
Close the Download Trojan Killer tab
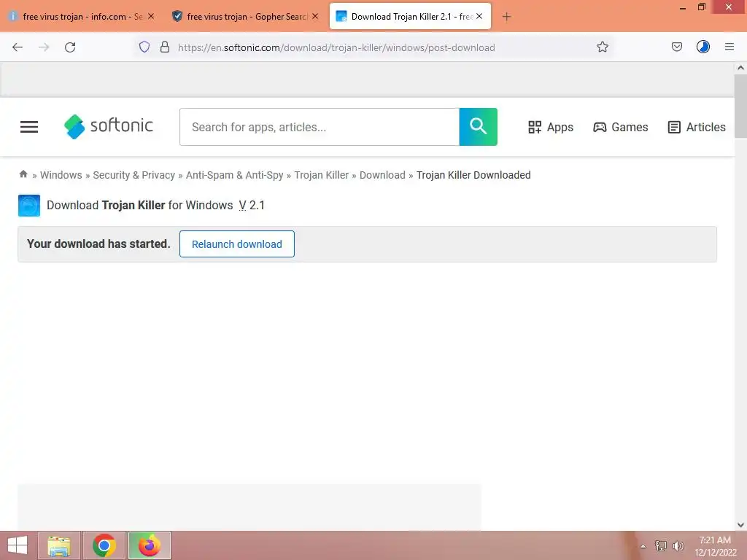pos(479,16)
